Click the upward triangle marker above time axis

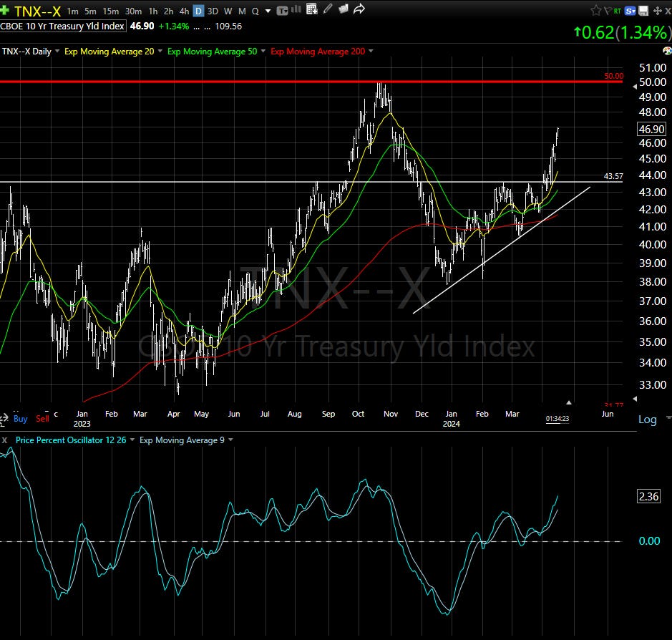point(569,402)
